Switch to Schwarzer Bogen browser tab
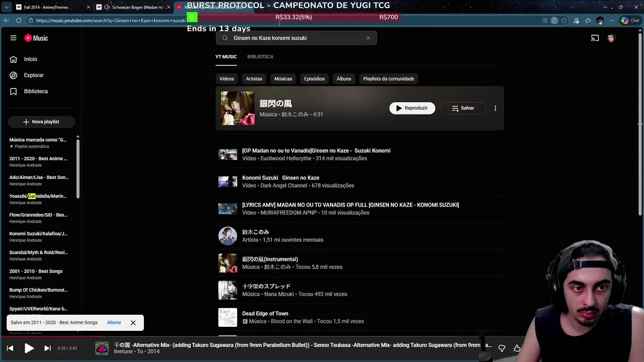The height and width of the screenshot is (362, 644). coord(134,7)
